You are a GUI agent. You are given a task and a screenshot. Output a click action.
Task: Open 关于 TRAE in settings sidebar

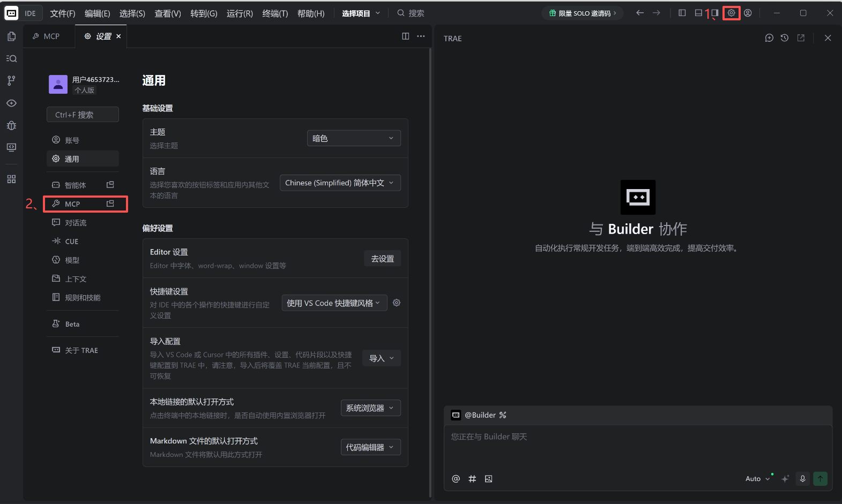(83, 350)
